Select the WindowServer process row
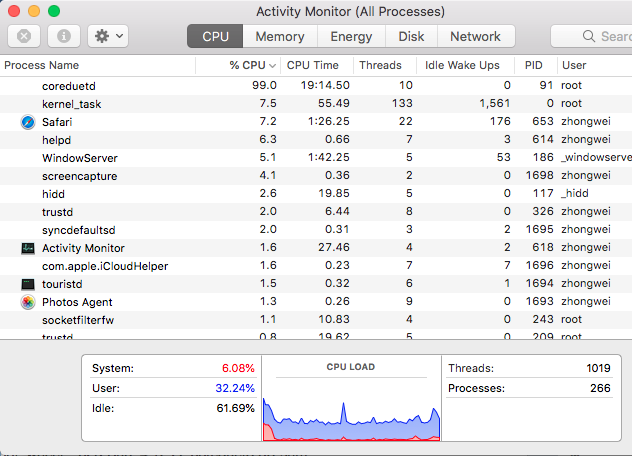 point(316,158)
